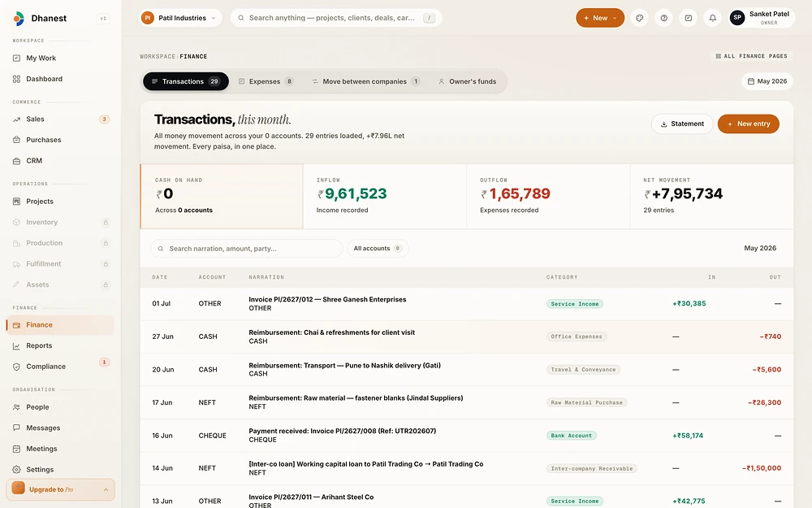Open the tasks checklist icon in header
The image size is (812, 508).
tap(689, 18)
